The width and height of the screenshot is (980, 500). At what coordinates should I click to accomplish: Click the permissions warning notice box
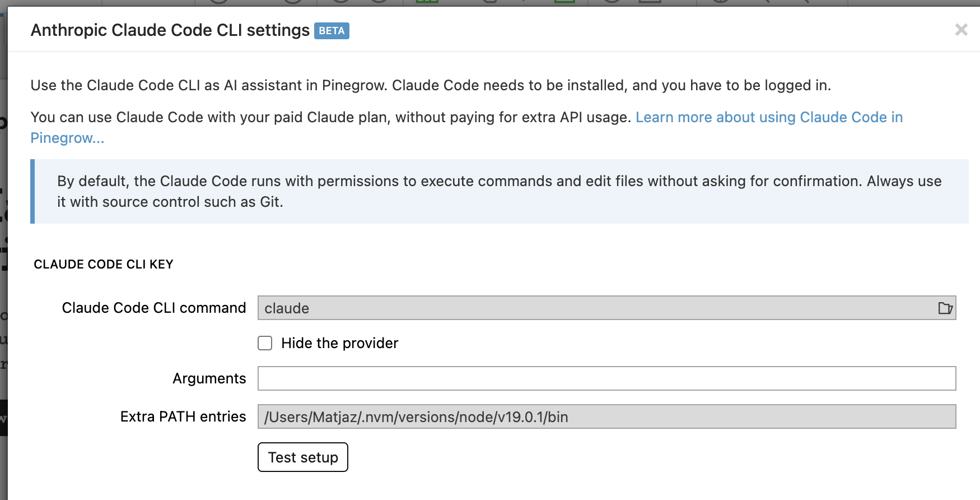click(498, 191)
